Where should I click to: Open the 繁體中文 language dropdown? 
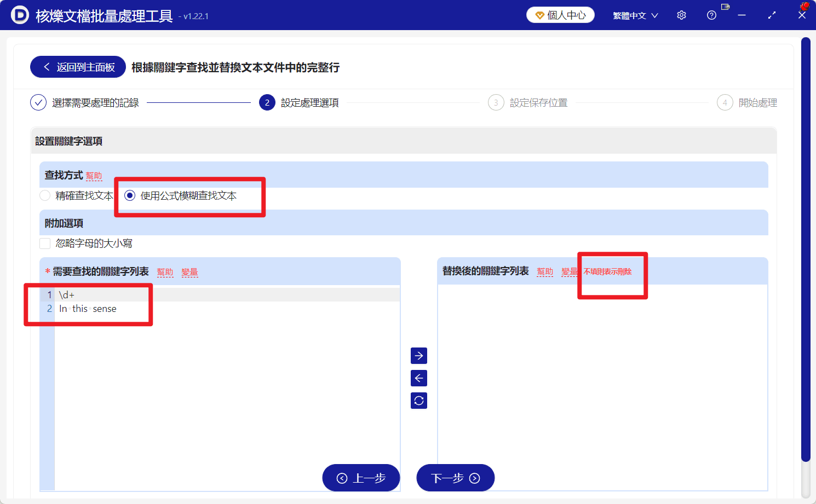point(635,15)
